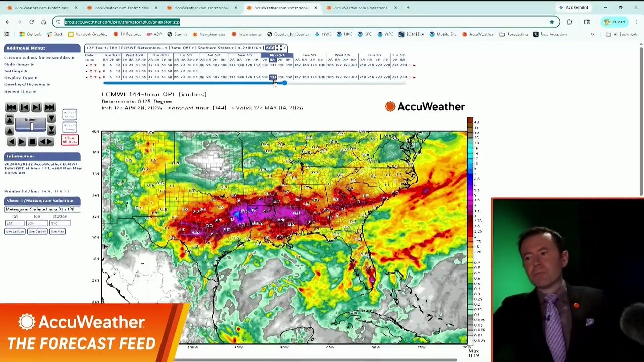Open the ECMWF Deterministic model dropdown
The width and height of the screenshot is (644, 362).
pyautogui.click(x=143, y=48)
